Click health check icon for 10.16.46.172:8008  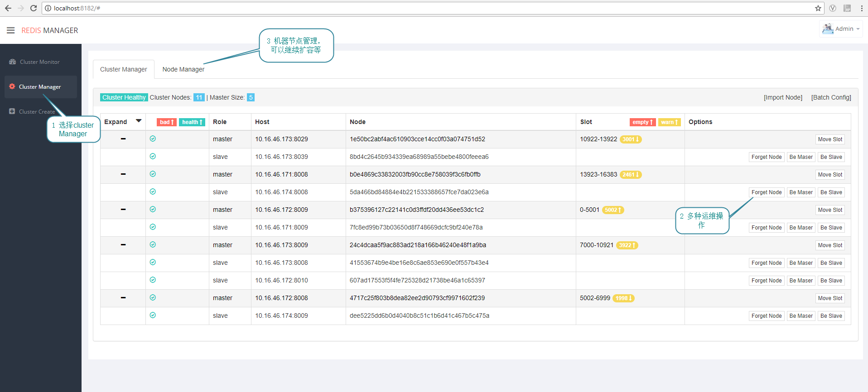tap(153, 297)
